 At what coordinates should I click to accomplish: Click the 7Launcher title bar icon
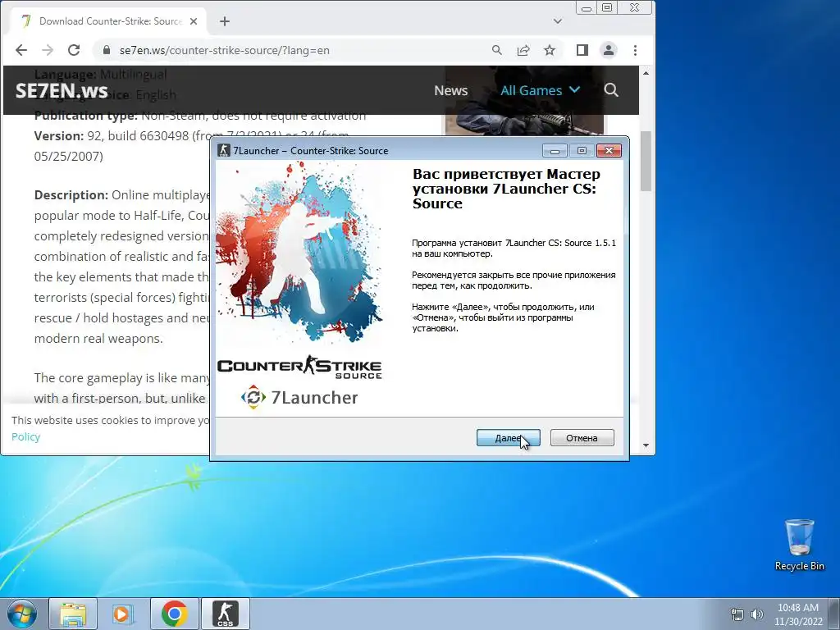(x=224, y=151)
